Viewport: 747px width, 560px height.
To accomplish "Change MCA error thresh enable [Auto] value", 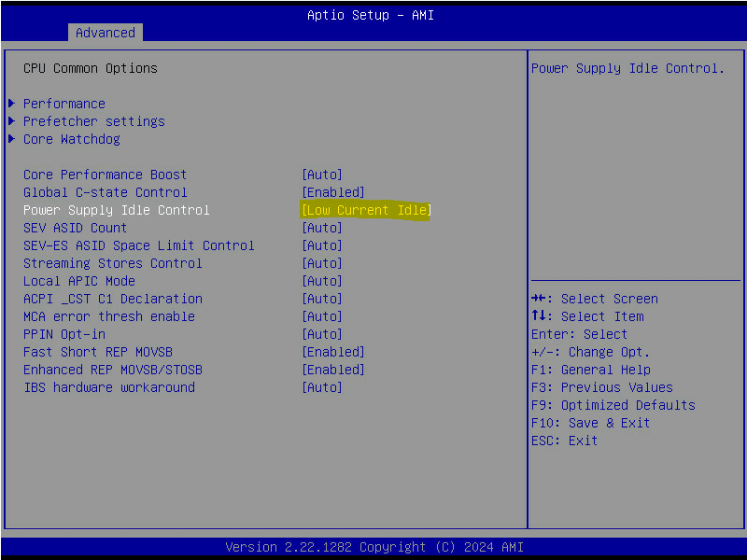I will pos(322,316).
